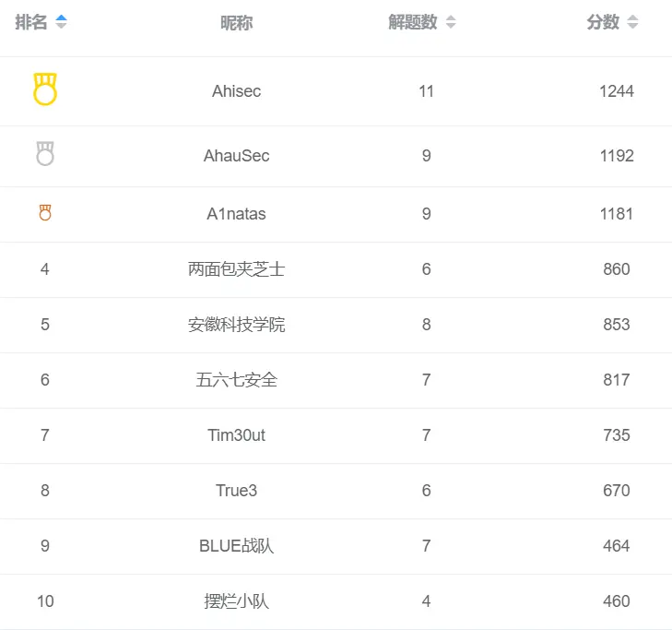Select the 两面包夹芝士 team row

pos(236,269)
